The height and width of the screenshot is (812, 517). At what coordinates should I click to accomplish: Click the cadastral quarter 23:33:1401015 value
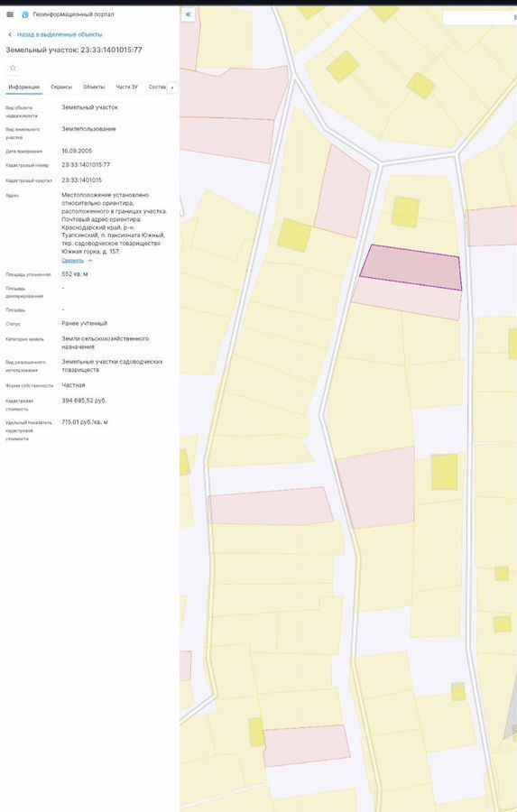[82, 180]
